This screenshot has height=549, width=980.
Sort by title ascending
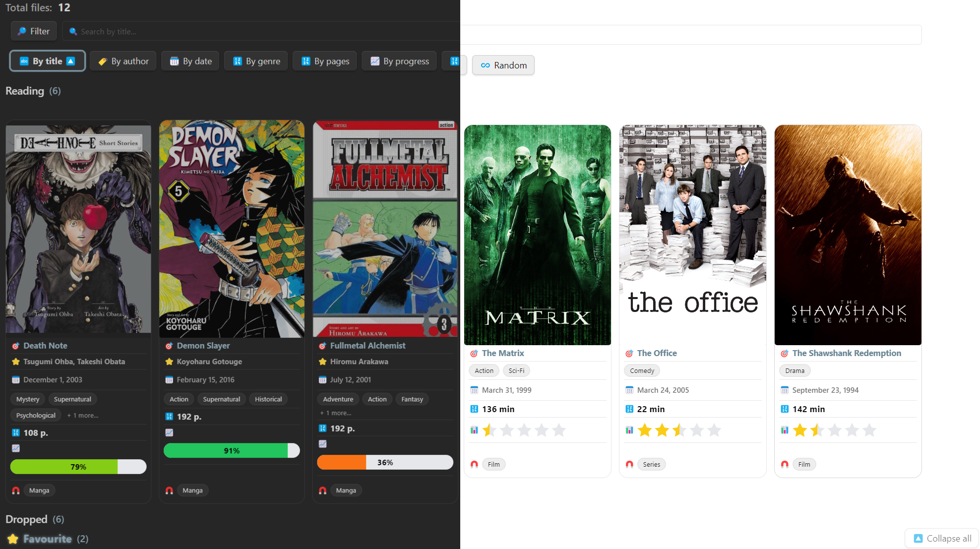[x=48, y=61]
